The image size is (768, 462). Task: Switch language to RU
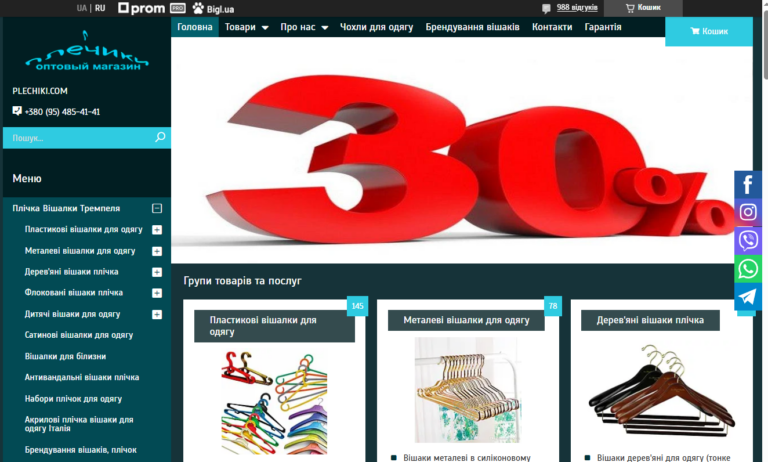pos(100,8)
